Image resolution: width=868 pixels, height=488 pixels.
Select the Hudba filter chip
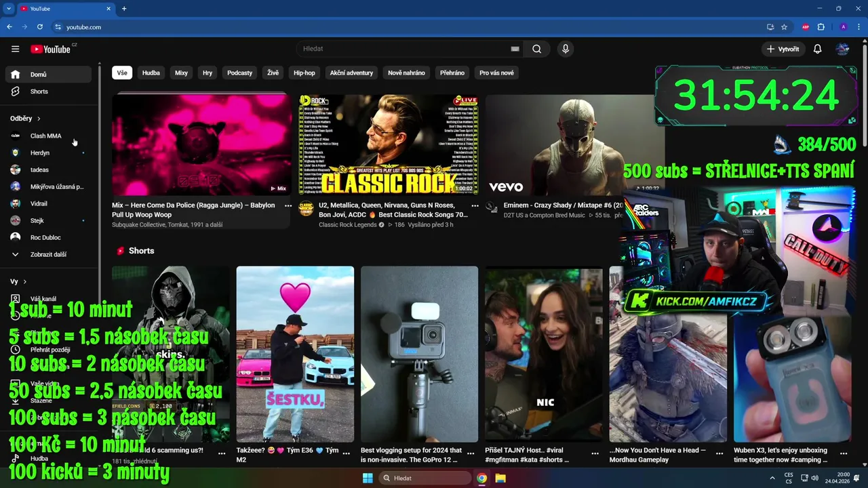[x=151, y=73]
